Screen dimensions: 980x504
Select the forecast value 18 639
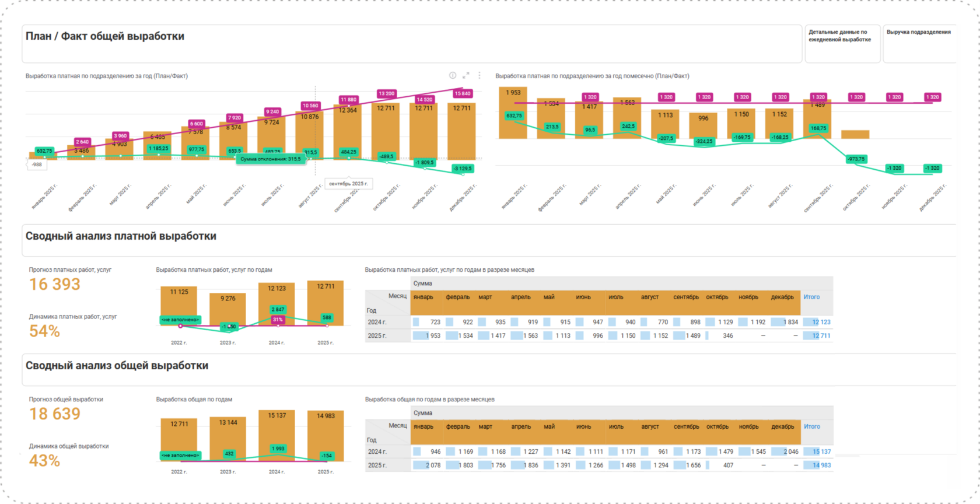(55, 414)
